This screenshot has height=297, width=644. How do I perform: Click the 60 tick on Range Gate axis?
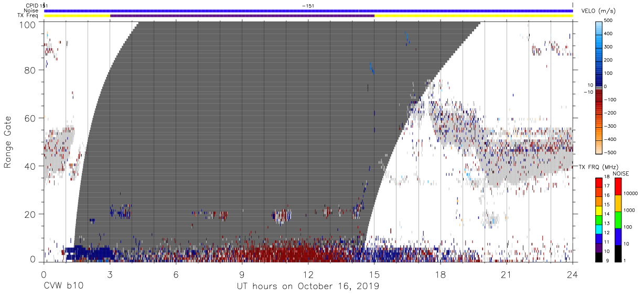tap(31, 118)
